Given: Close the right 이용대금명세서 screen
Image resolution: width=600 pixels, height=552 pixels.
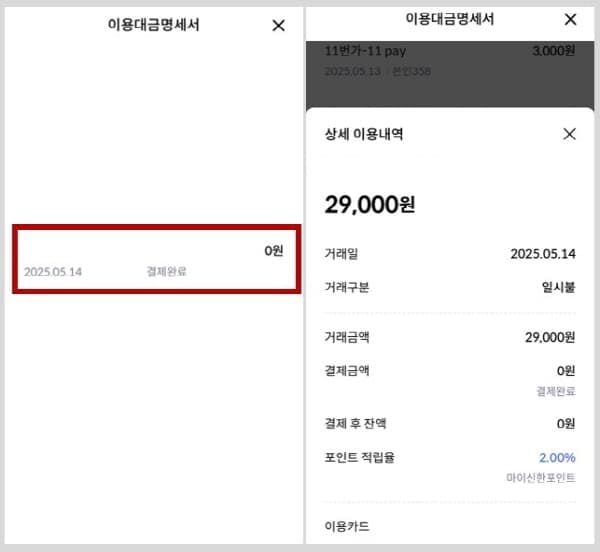Looking at the screenshot, I should click(x=570, y=19).
